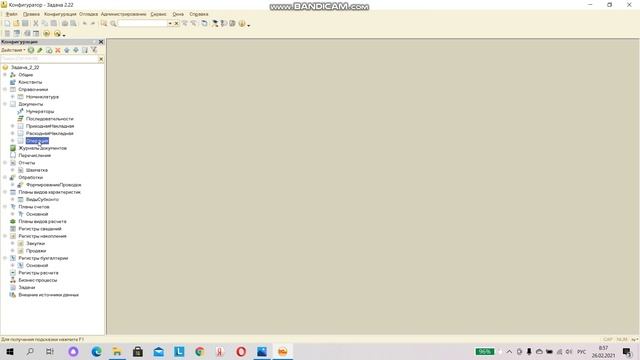Click the Paste toolbar icon
This screenshot has width=640, height=360.
tap(53, 24)
